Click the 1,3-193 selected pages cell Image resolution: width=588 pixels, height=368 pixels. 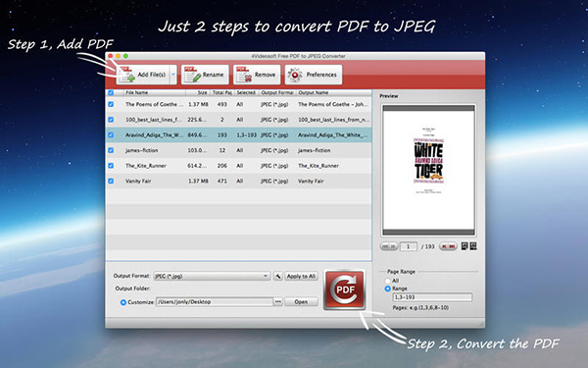pos(246,134)
